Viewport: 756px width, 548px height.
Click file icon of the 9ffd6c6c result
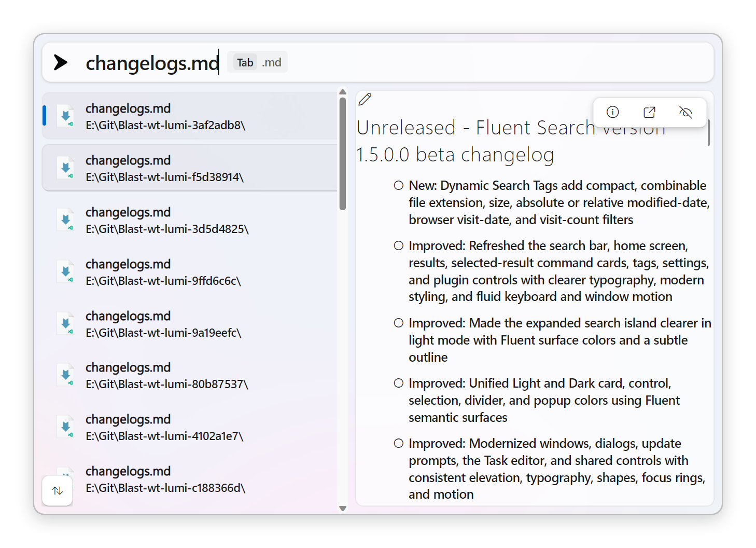[x=66, y=272]
